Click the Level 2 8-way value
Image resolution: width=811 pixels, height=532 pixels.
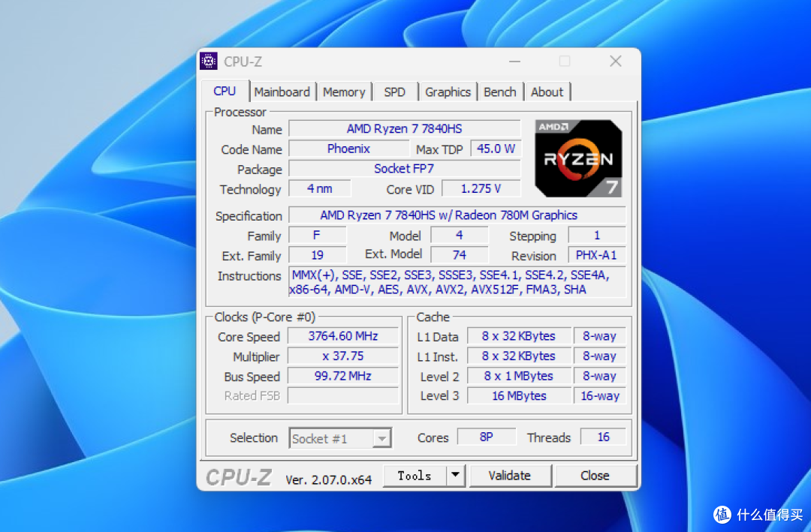pos(599,376)
